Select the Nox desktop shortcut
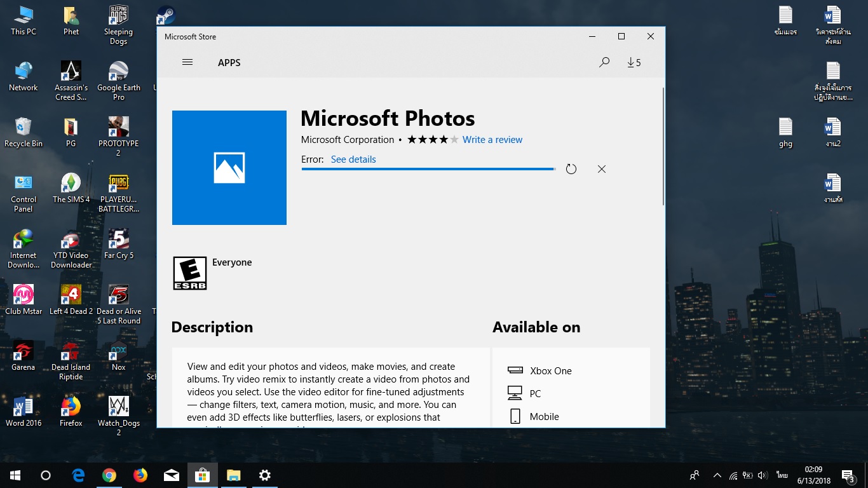 coord(119,356)
